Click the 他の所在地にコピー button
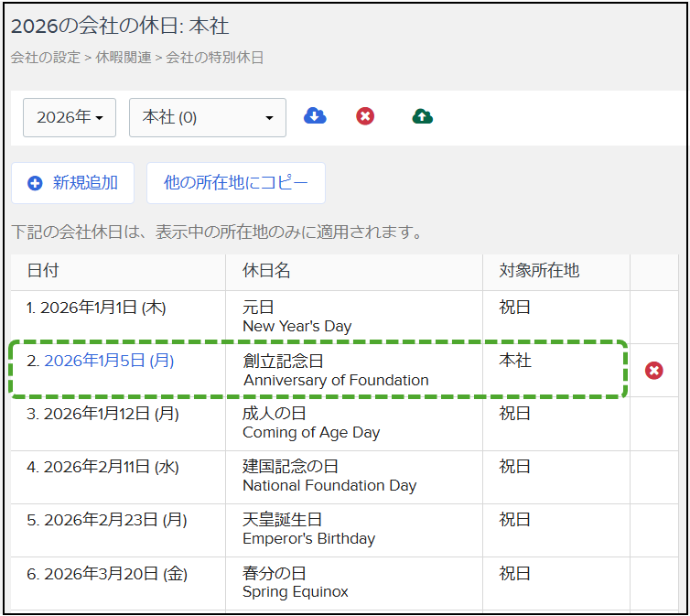The image size is (690, 616). [x=236, y=182]
